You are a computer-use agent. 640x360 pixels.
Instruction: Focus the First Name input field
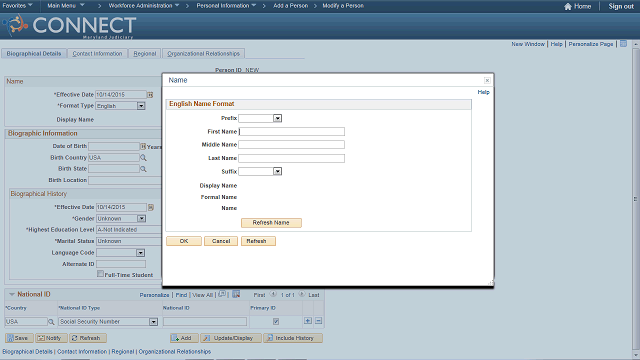pos(291,132)
